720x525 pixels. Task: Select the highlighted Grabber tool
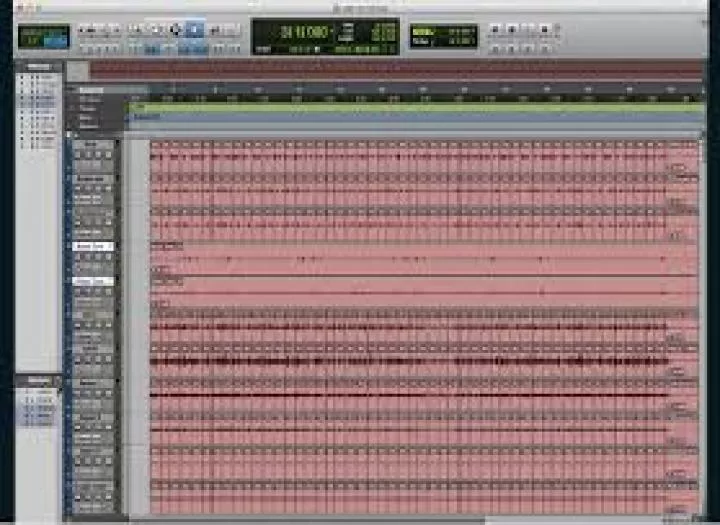tap(195, 30)
